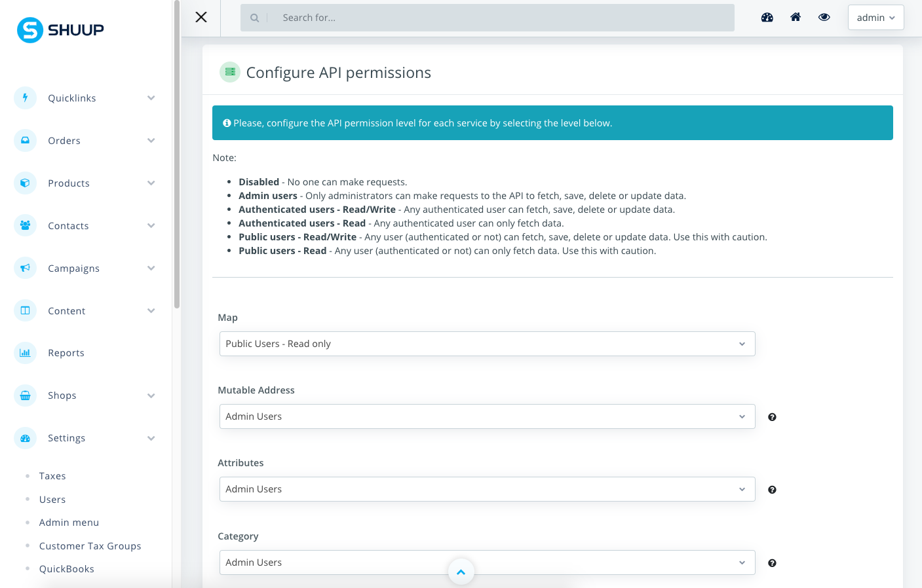Click the dashboard gauge icon in top bar
Viewport: 922px width, 588px height.
click(767, 18)
